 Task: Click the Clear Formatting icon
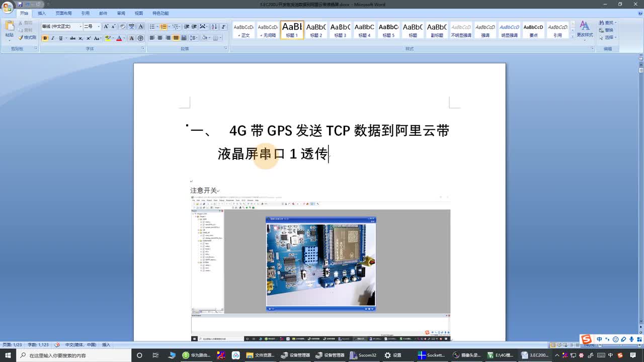[123, 27]
